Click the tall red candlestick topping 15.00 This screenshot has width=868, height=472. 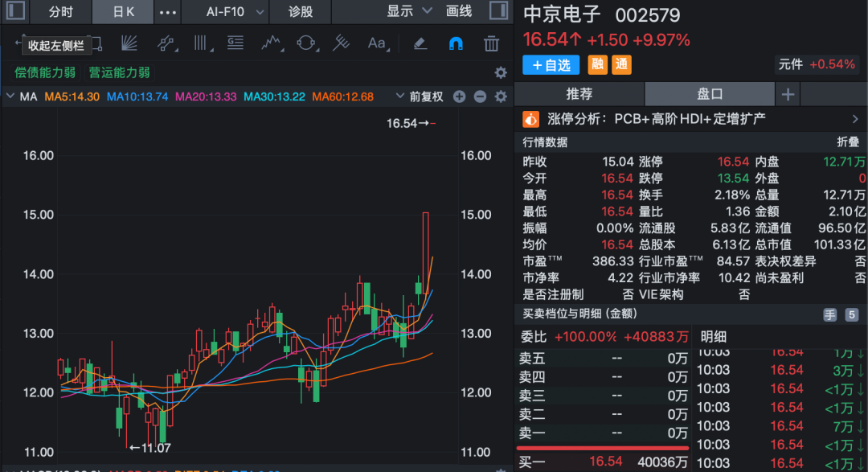click(x=426, y=253)
